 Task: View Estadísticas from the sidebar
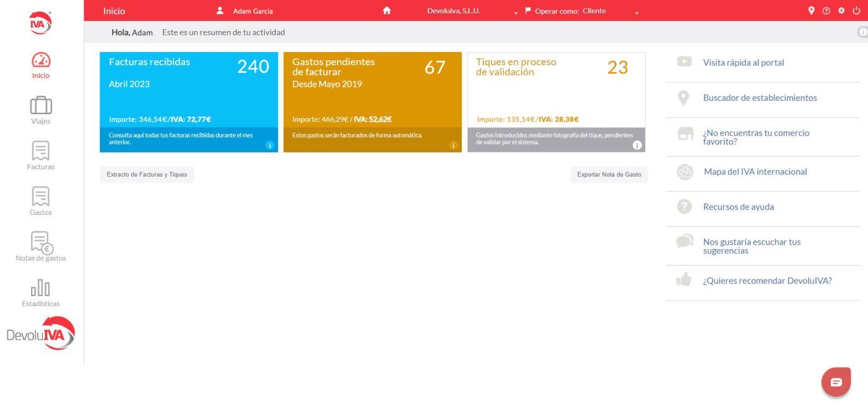coord(41,292)
